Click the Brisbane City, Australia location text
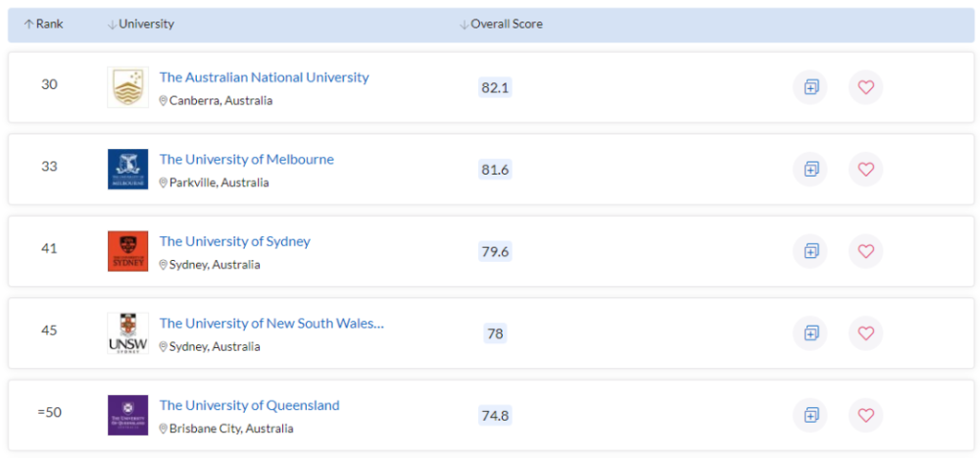 [230, 429]
